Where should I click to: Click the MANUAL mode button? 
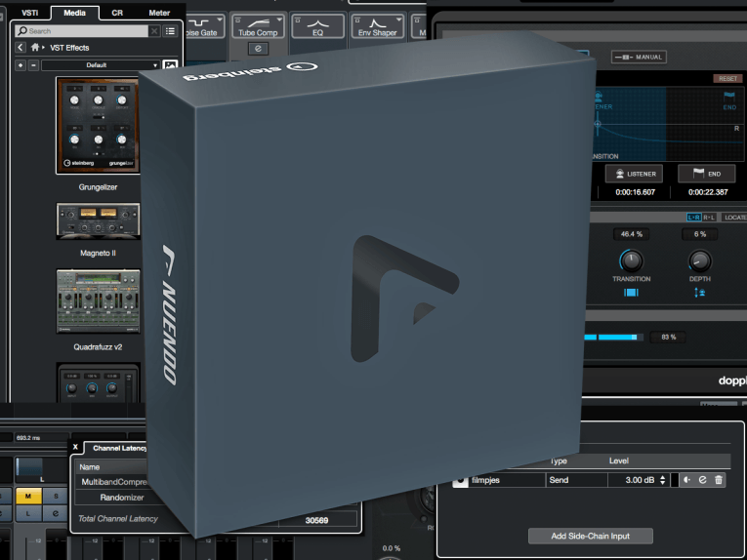pyautogui.click(x=639, y=58)
